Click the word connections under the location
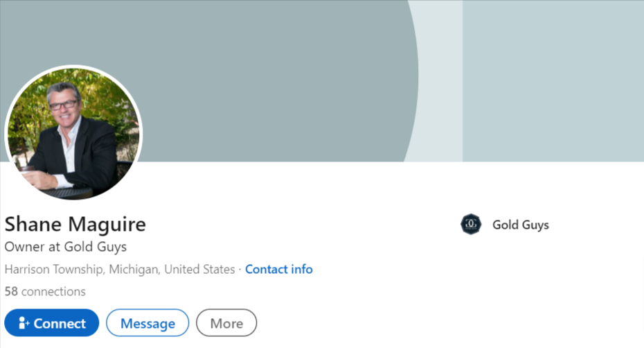644x348 pixels. [x=53, y=291]
